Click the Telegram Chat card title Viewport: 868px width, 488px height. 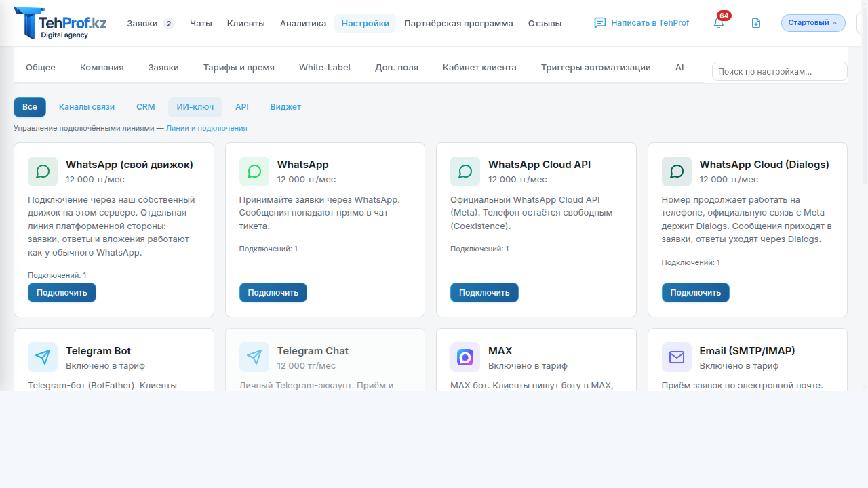[313, 351]
